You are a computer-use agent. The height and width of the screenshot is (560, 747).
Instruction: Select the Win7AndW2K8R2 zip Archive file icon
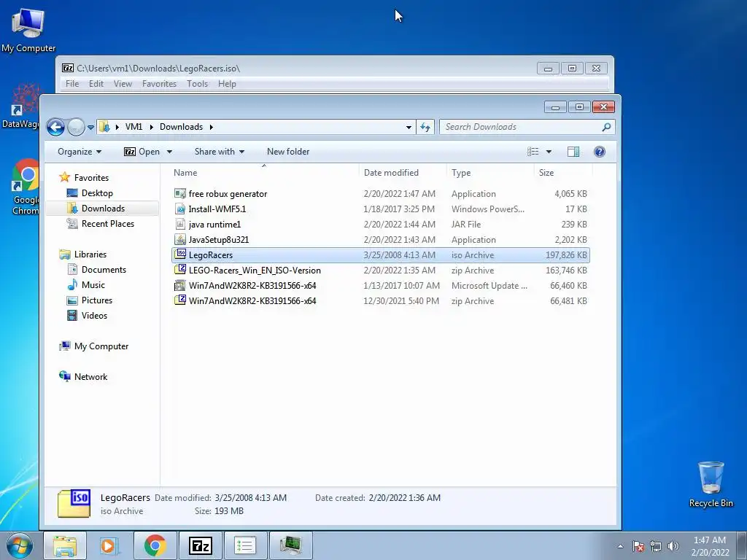tap(180, 301)
